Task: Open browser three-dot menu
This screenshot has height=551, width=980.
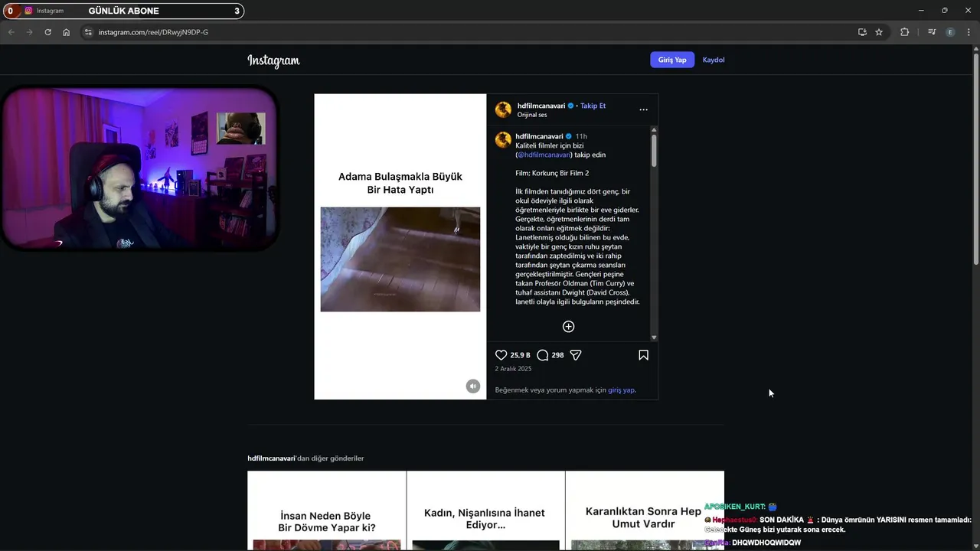Action: click(x=969, y=32)
